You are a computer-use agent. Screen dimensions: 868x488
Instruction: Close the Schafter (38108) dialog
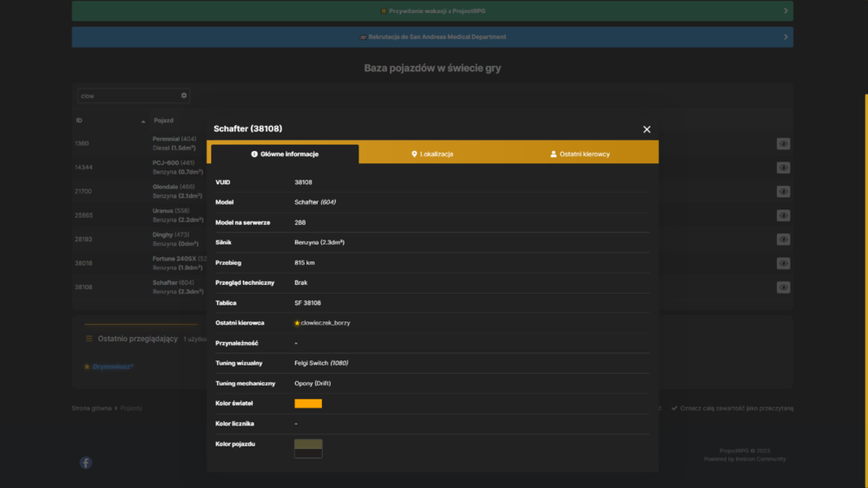point(647,129)
